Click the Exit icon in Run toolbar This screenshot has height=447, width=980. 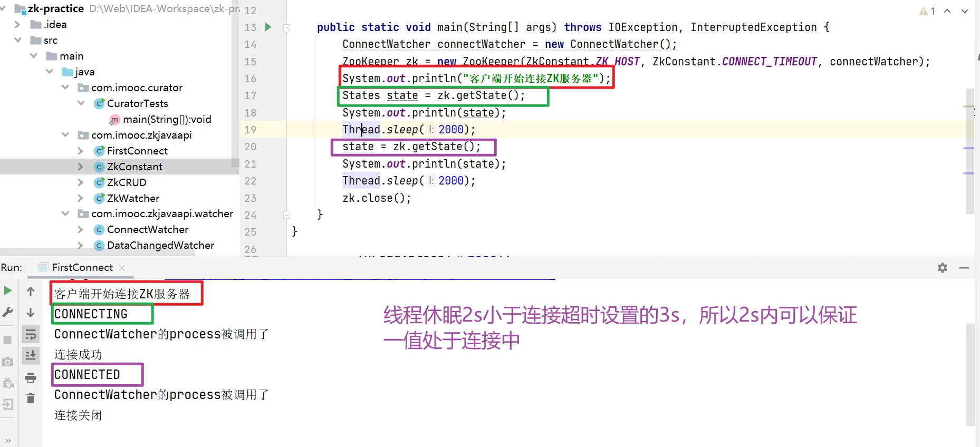click(x=8, y=404)
